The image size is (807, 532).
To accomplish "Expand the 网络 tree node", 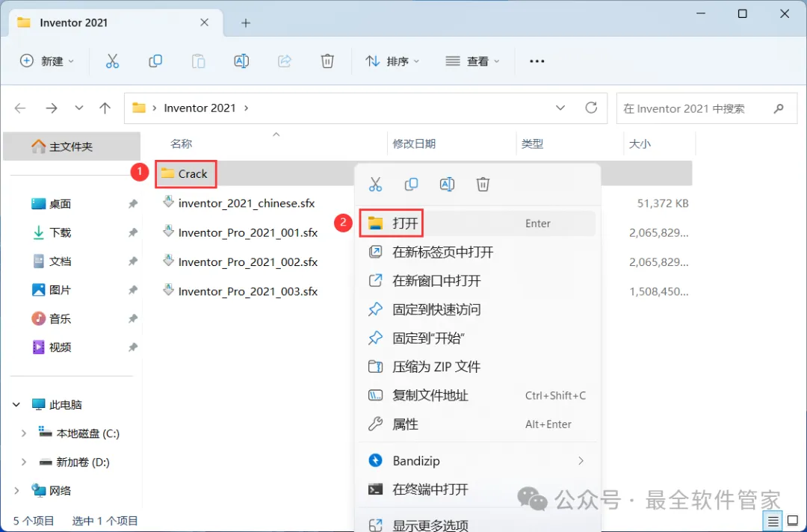I will [x=16, y=491].
